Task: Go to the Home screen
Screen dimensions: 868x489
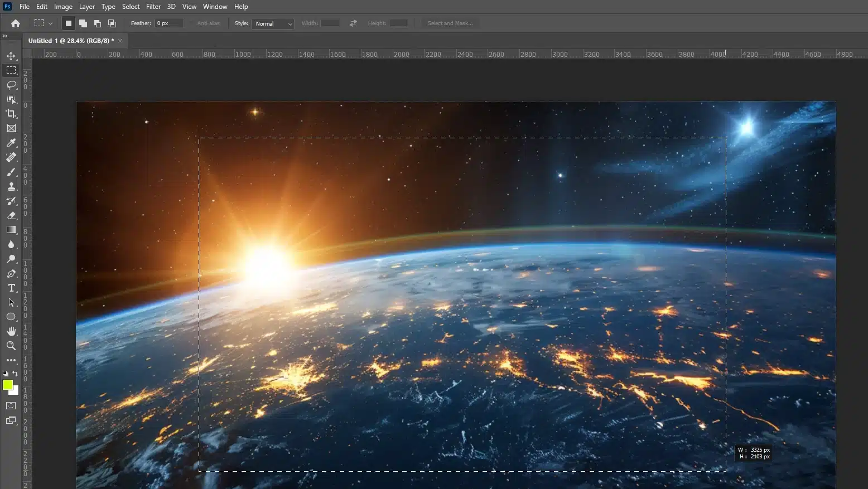Action: tap(16, 23)
